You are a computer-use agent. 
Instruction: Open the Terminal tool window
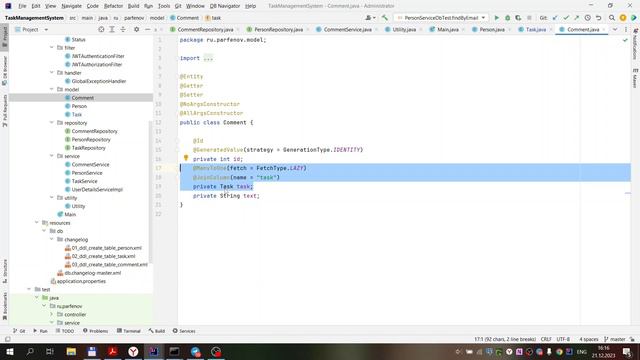129,331
